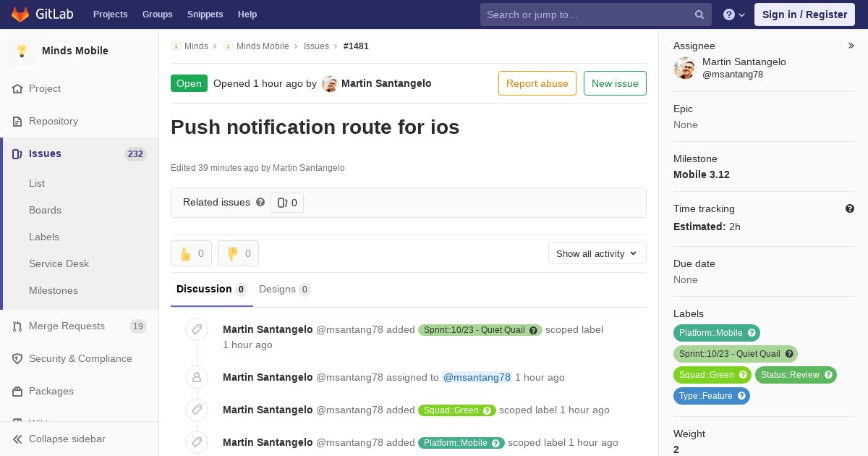Image resolution: width=868 pixels, height=456 pixels.
Task: Click the GitLab fox logo
Action: pyautogui.click(x=20, y=14)
